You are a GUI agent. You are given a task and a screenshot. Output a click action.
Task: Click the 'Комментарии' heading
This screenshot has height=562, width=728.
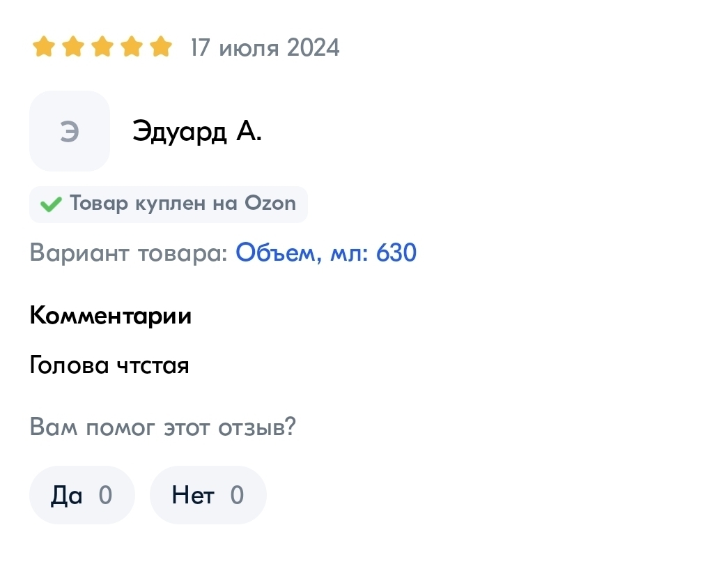[x=110, y=316]
